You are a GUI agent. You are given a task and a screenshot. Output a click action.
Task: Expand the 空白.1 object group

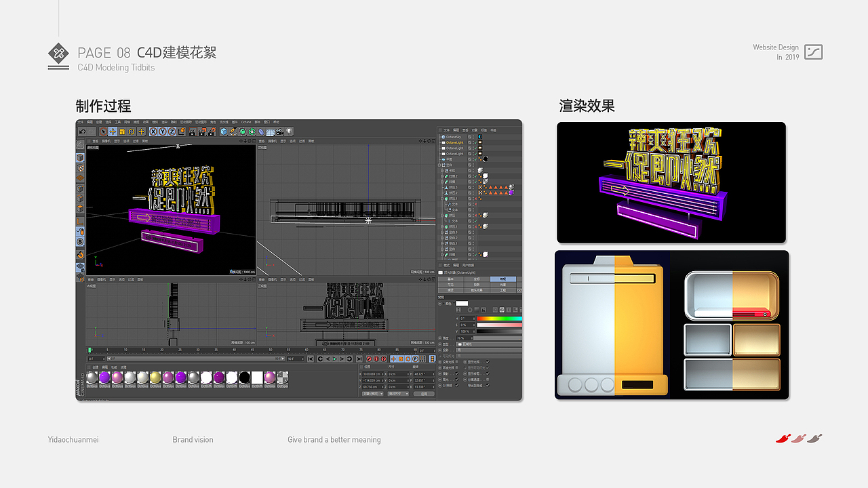pyautogui.click(x=442, y=243)
